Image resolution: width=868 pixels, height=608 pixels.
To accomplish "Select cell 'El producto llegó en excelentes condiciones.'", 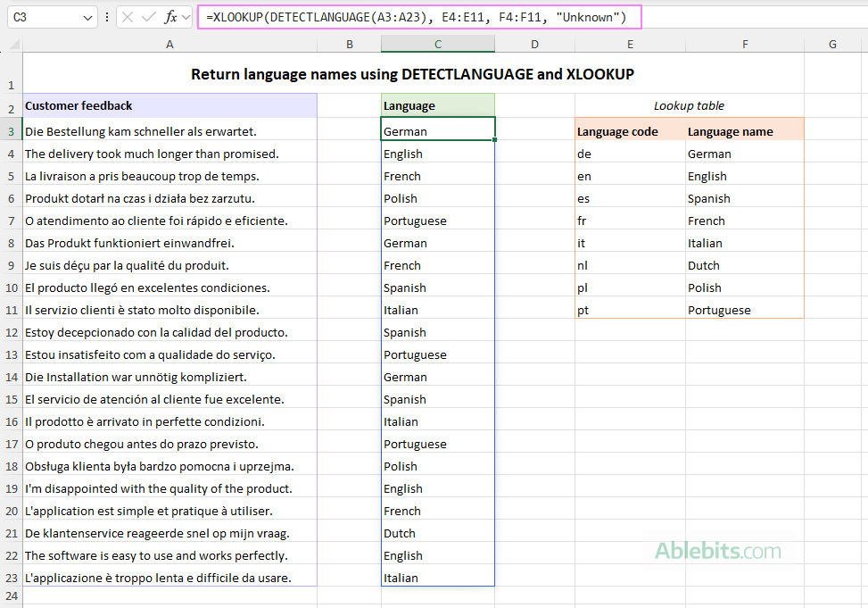I will (169, 287).
